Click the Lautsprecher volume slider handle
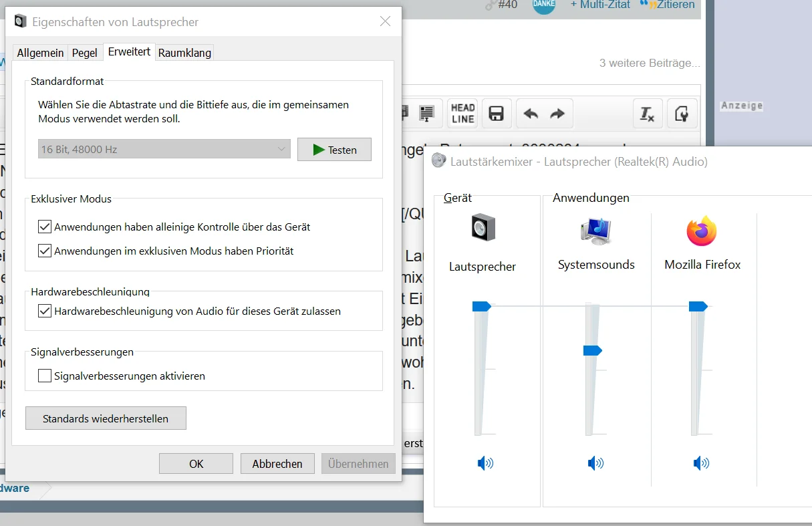 coord(482,306)
